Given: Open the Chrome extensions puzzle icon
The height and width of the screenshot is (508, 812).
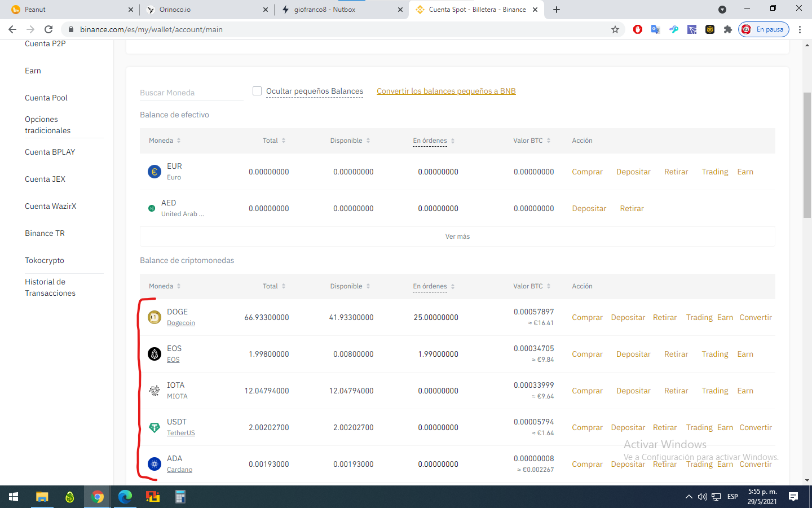Looking at the screenshot, I should click(728, 29).
